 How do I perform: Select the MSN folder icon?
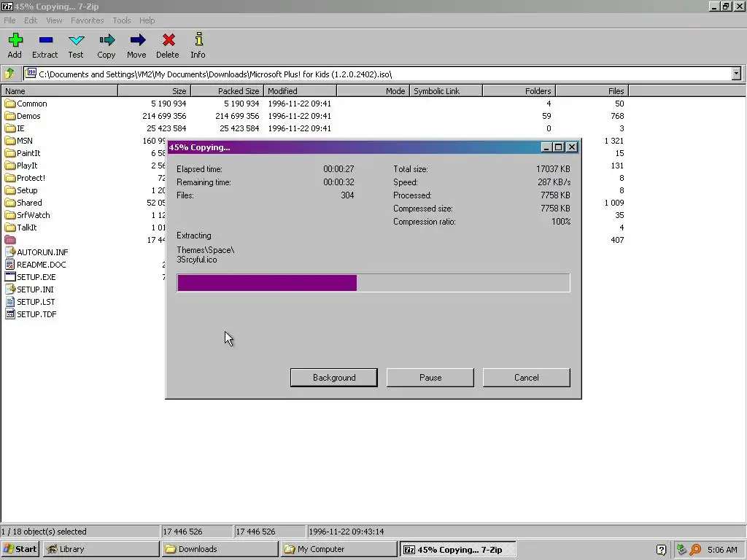pos(10,141)
